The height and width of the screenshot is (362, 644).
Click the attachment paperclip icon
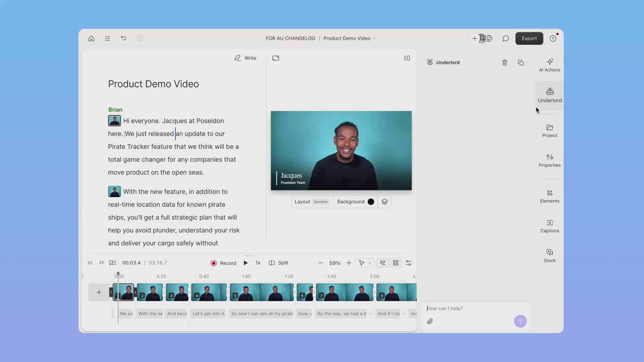430,321
